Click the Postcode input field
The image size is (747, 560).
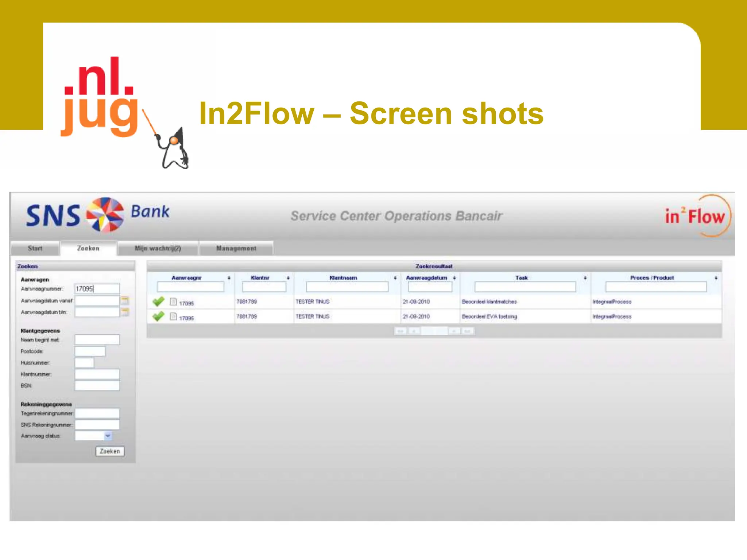(90, 351)
